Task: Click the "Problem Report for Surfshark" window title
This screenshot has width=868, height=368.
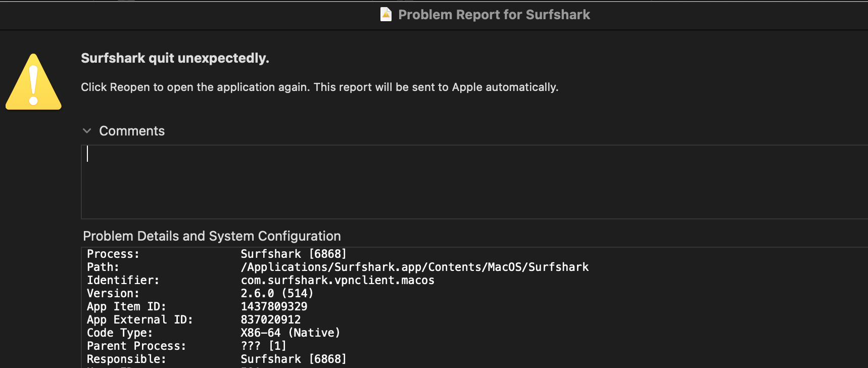Action: pos(494,15)
